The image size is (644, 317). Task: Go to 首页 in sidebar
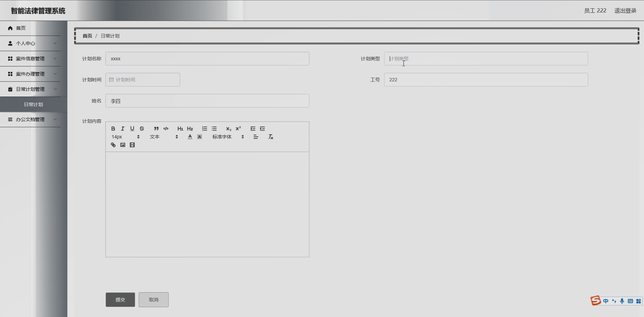coord(21,28)
